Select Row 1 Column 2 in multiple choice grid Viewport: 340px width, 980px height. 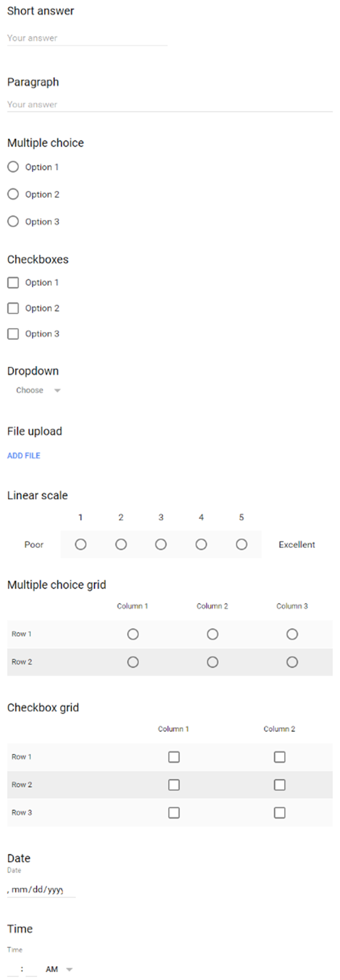tap(212, 634)
